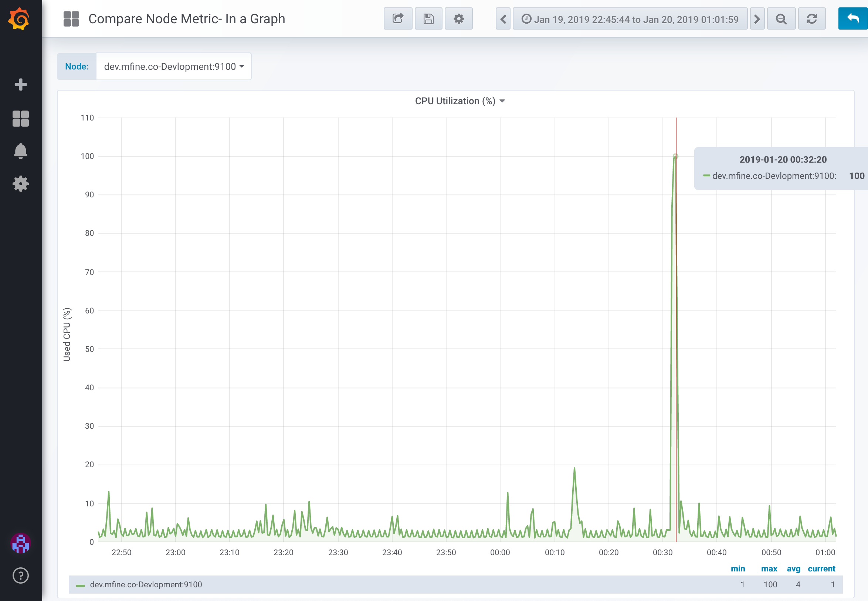Click the user avatar in sidebar

20,543
